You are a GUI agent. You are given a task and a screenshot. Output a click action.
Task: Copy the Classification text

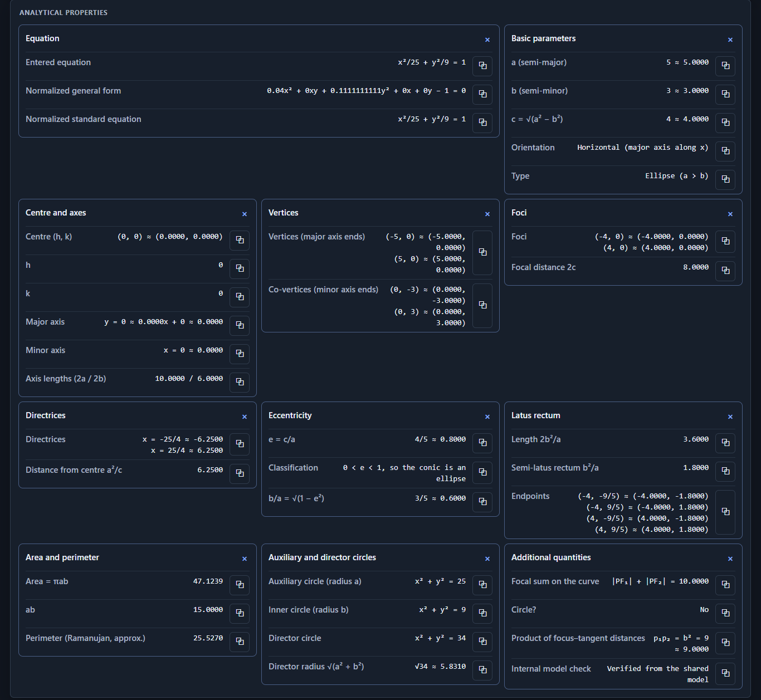[x=482, y=472]
